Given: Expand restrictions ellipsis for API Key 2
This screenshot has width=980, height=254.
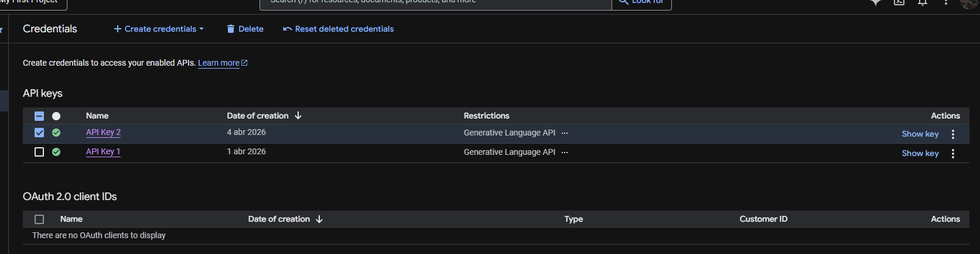Looking at the screenshot, I should click(x=565, y=133).
